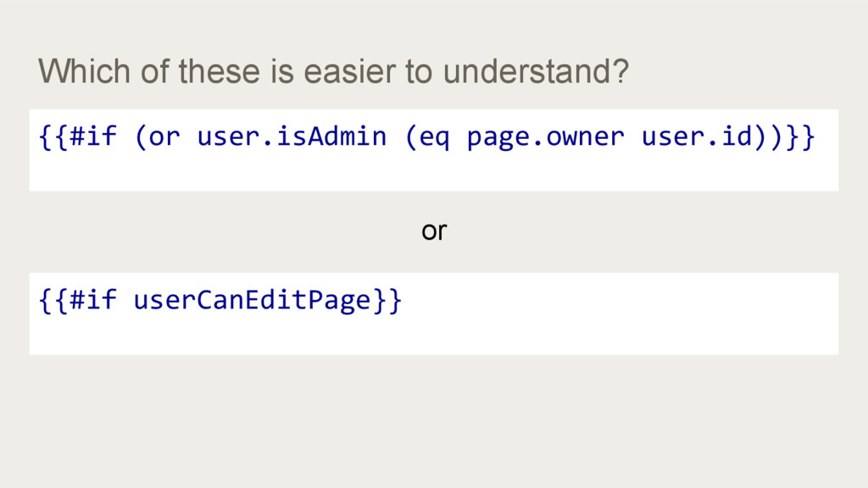
Task: Click the blank gray area below the second code box
Action: pos(434,420)
